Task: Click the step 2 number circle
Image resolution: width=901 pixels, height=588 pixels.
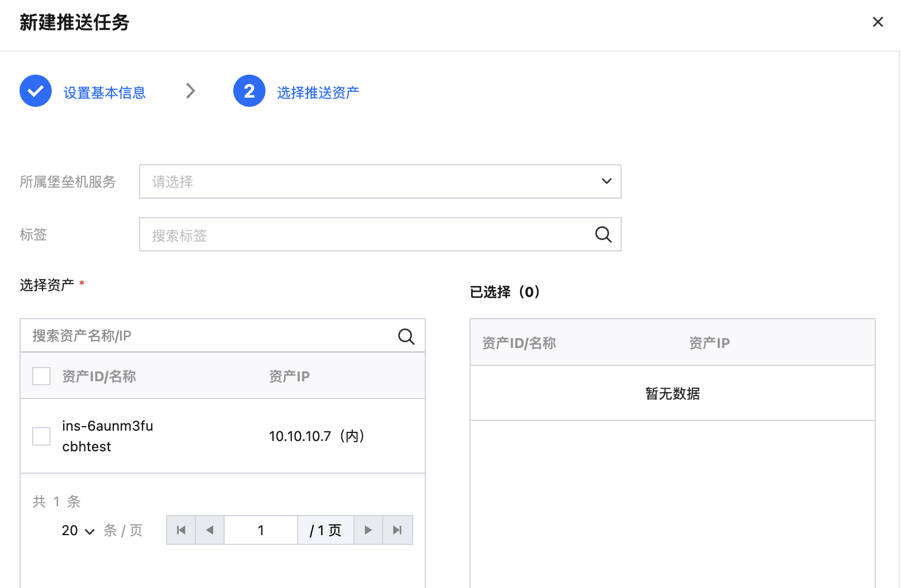Action: (249, 91)
